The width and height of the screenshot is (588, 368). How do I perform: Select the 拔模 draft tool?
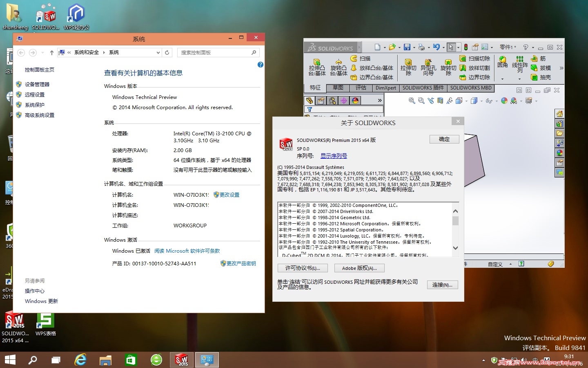tap(541, 68)
